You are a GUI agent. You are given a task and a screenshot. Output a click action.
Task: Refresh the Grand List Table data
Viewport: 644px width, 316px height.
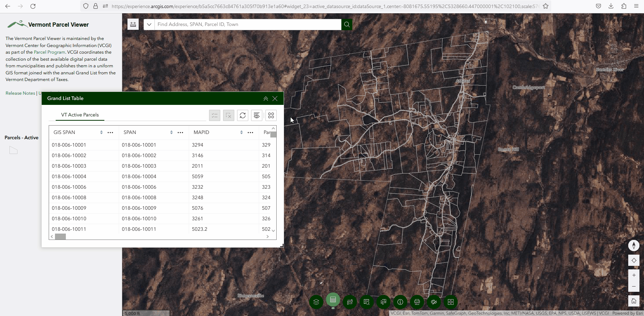point(242,115)
